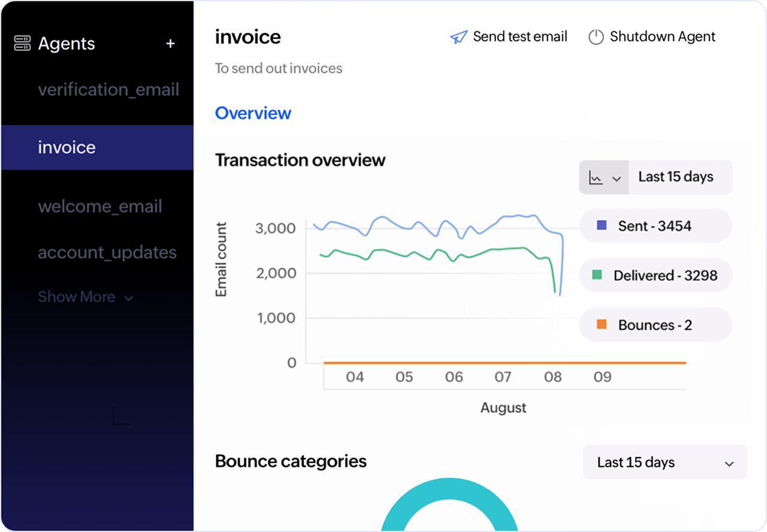
Task: Select the welcome_email agent
Action: coord(100,207)
